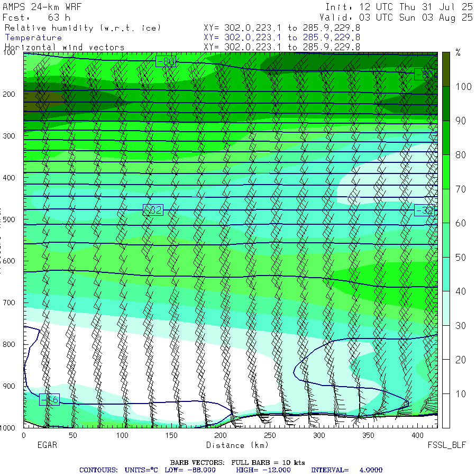Select the "HIGH= -12.000" footer value
This screenshot has width=476, height=476.
[263, 470]
